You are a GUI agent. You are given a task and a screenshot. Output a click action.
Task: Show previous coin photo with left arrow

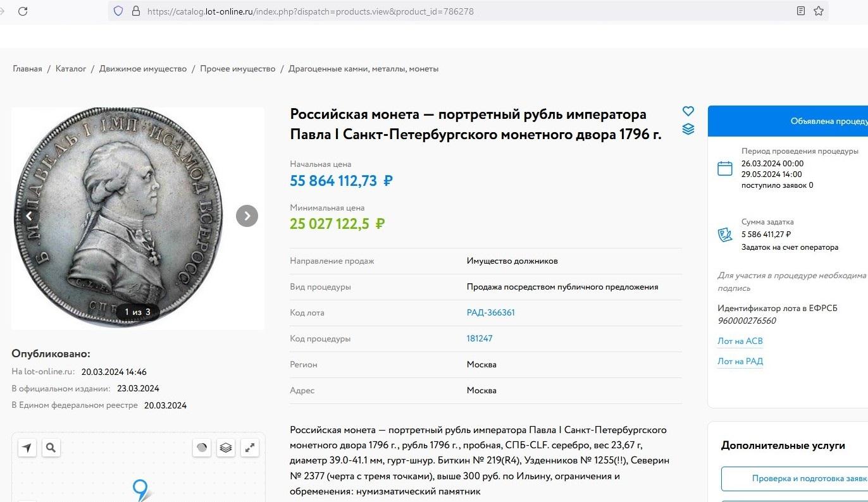(28, 216)
